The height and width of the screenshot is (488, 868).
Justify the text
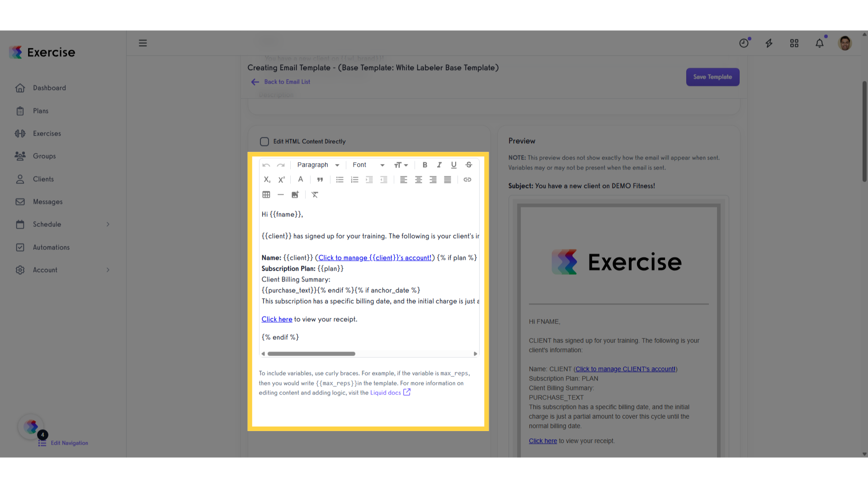tap(448, 180)
